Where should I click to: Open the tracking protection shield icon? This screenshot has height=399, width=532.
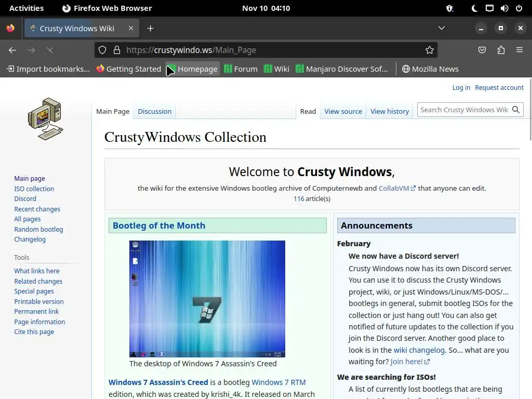pos(102,50)
